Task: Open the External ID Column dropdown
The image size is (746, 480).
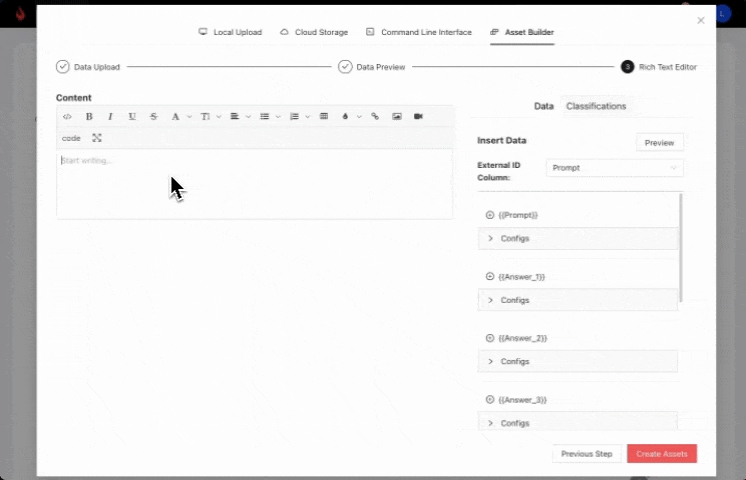Action: pos(614,168)
